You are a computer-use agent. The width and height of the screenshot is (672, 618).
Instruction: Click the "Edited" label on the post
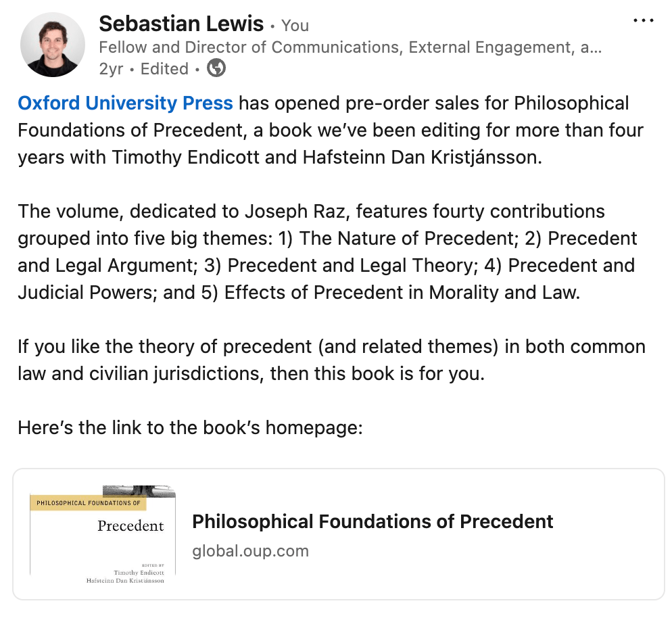(164, 69)
